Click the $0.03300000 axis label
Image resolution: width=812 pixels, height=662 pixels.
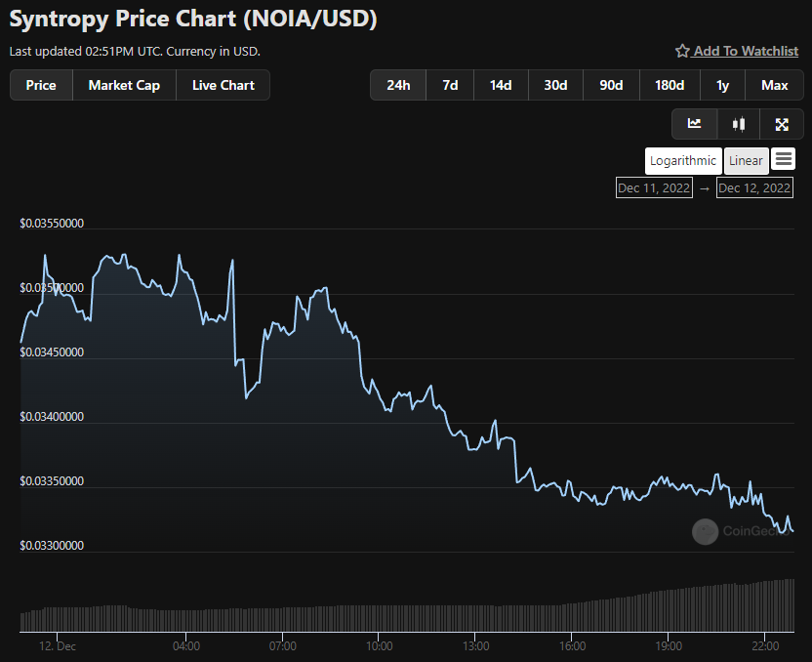point(52,546)
